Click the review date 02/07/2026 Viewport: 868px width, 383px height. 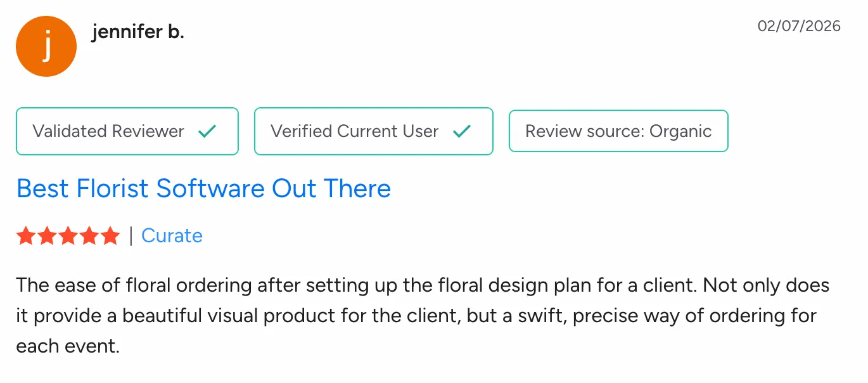pyautogui.click(x=799, y=26)
